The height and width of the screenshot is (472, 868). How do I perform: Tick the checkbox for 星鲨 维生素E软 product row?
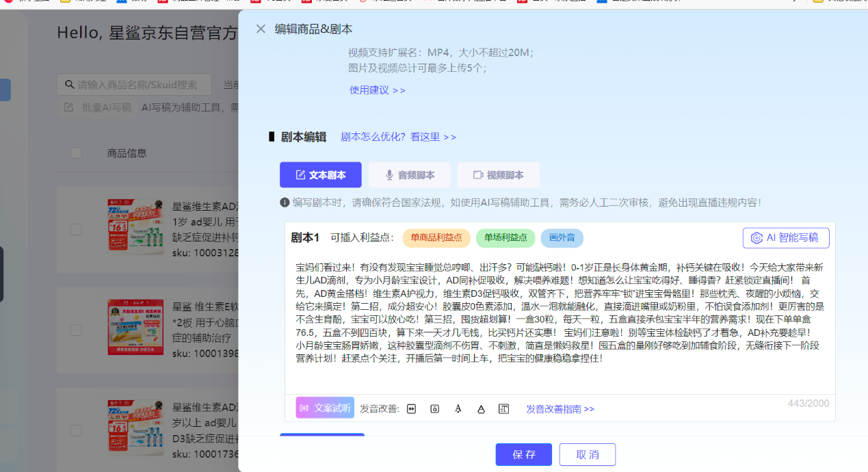point(76,330)
